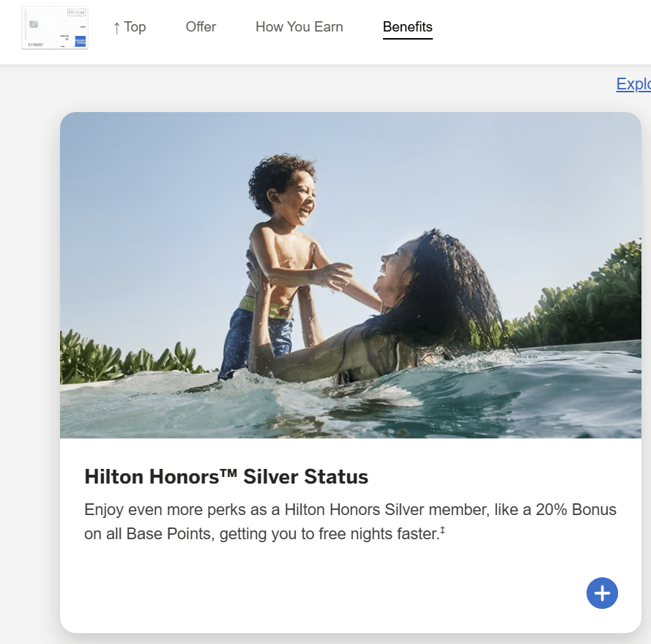Open the Offer tab

[201, 27]
